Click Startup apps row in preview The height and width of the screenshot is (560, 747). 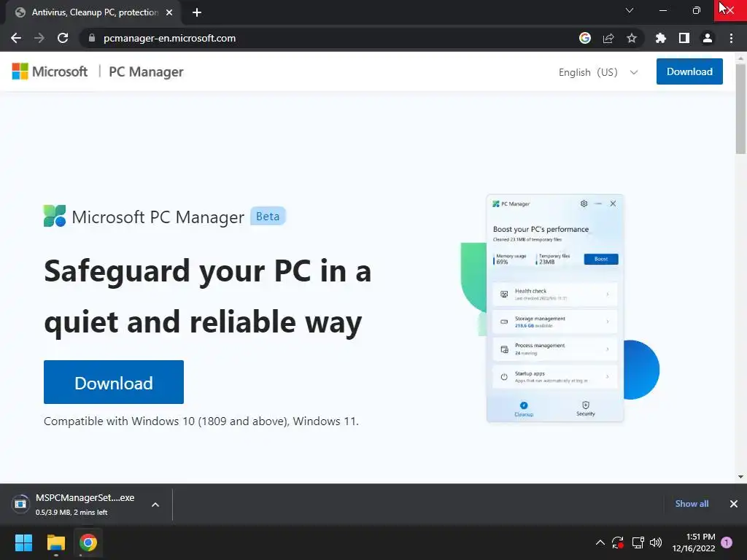point(555,377)
